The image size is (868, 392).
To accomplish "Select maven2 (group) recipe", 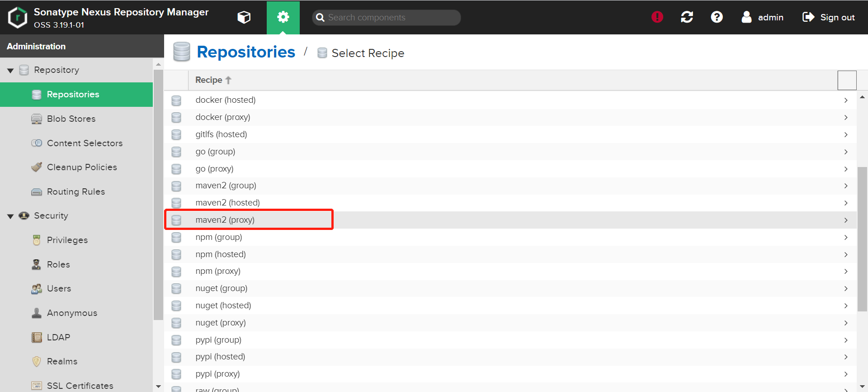I will [x=510, y=186].
